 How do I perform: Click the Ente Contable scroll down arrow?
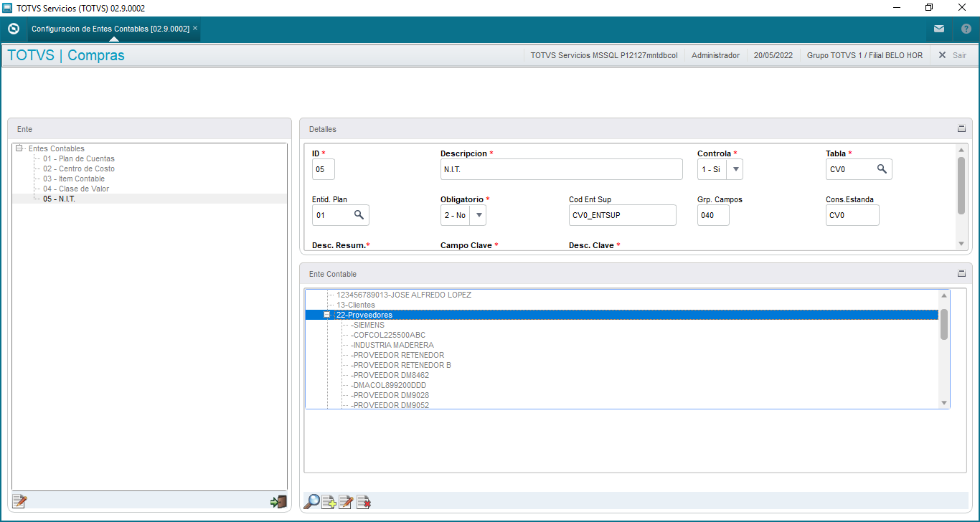pos(944,403)
